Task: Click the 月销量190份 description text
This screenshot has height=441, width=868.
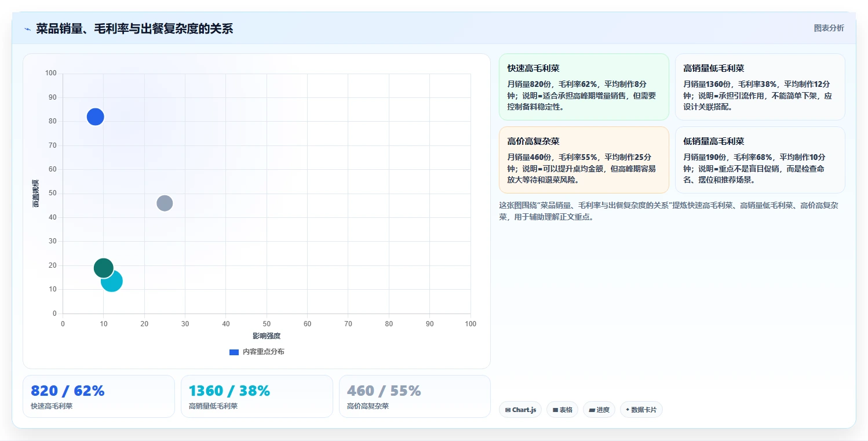Action: (756, 168)
